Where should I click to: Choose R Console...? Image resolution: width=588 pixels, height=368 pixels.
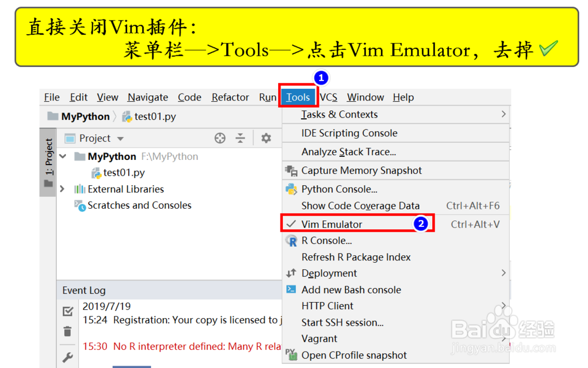[x=396, y=240]
